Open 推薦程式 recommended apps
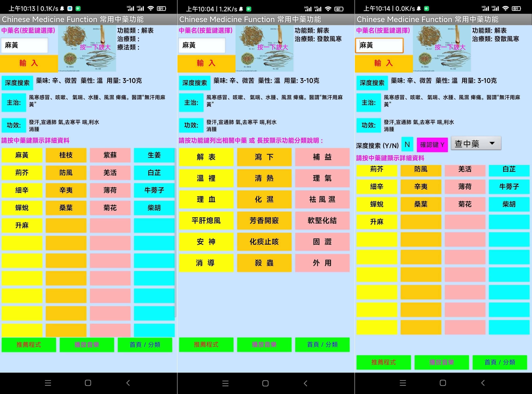This screenshot has width=532, height=394. pos(29,345)
